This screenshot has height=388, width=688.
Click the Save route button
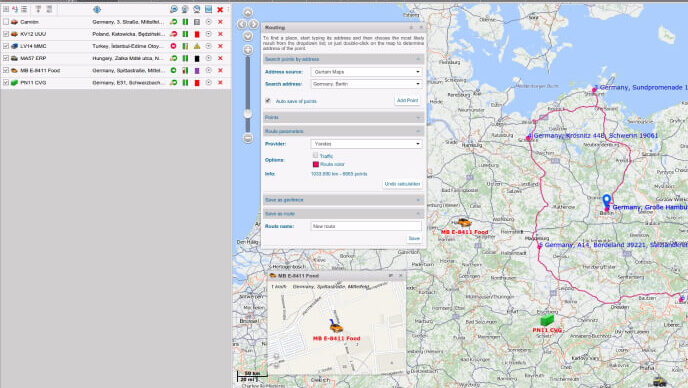click(414, 238)
